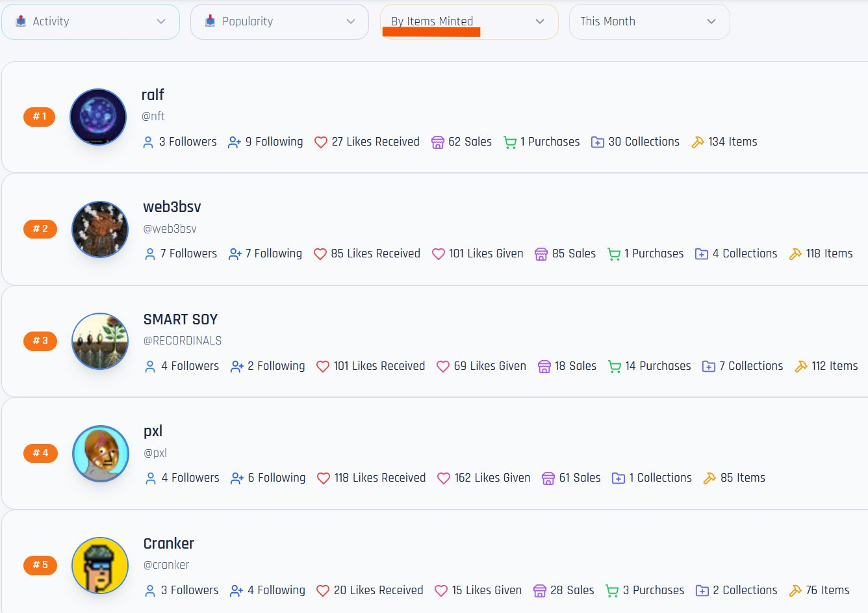Click ralf's following person-plus icon
The image size is (868, 613).
[x=235, y=142]
